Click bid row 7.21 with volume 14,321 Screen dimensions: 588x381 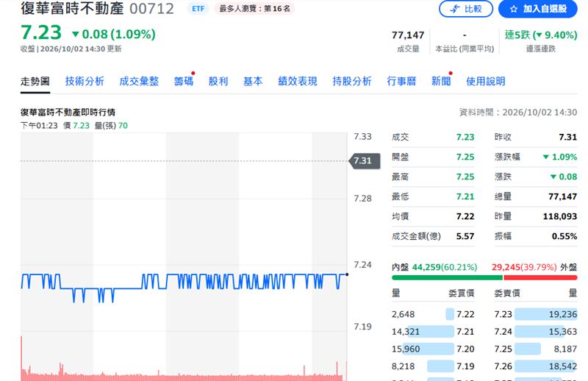[x=433, y=332]
